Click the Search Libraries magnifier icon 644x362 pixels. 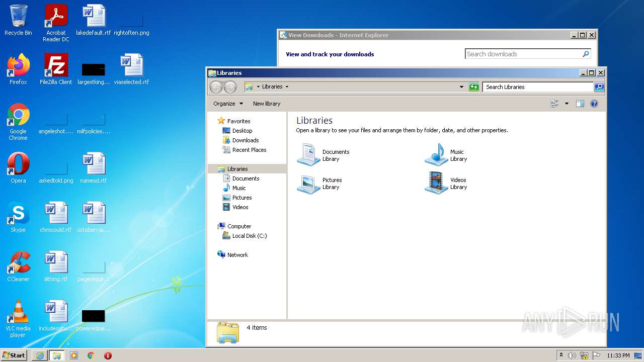click(599, 87)
